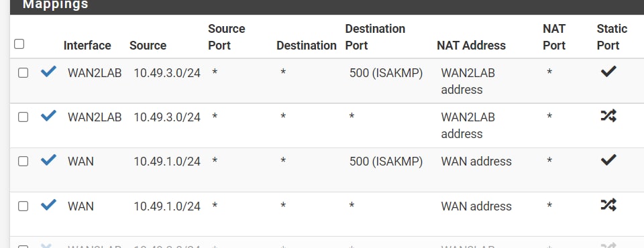Click the NAT Address column header
644x248 pixels.
pos(471,45)
